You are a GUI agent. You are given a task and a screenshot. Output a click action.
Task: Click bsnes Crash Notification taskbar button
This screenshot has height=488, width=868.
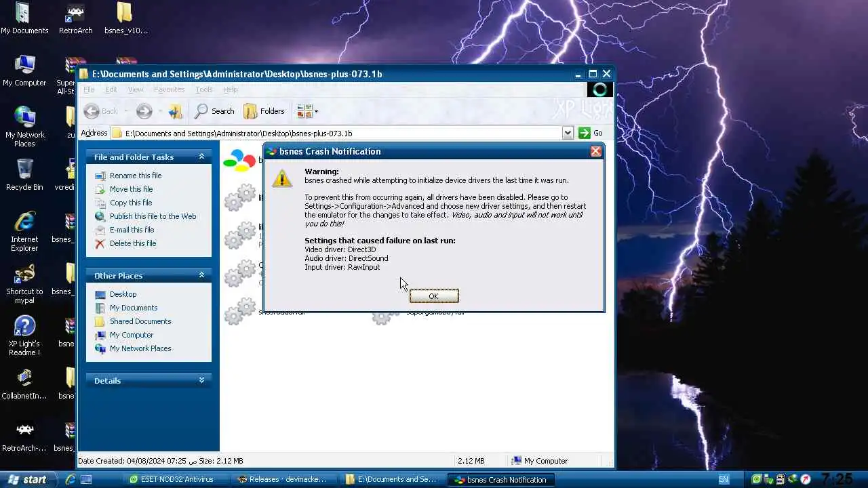tap(500, 479)
